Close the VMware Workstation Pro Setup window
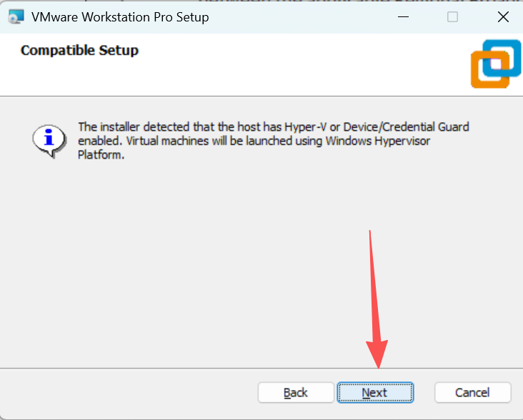The width and height of the screenshot is (523, 420). [x=503, y=17]
